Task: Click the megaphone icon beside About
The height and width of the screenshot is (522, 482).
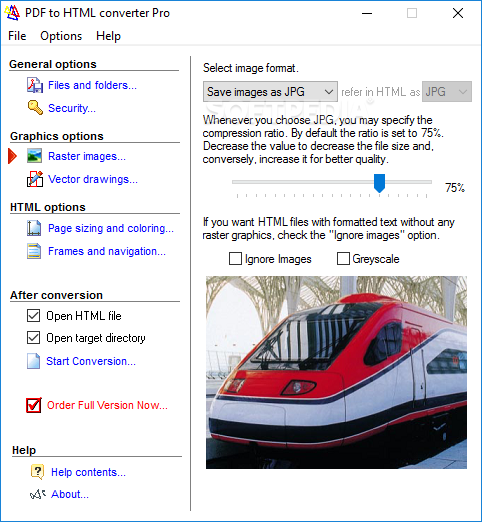Action: (x=37, y=494)
